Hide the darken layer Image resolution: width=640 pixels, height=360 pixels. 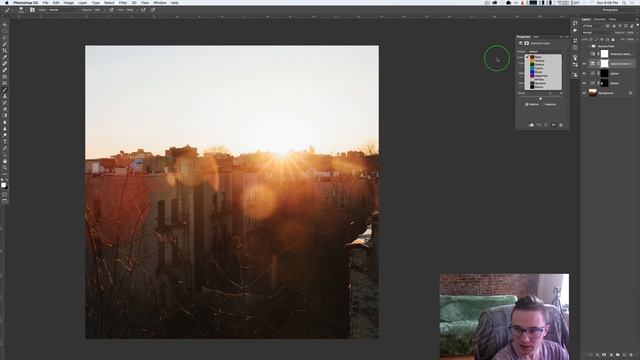pos(584,83)
